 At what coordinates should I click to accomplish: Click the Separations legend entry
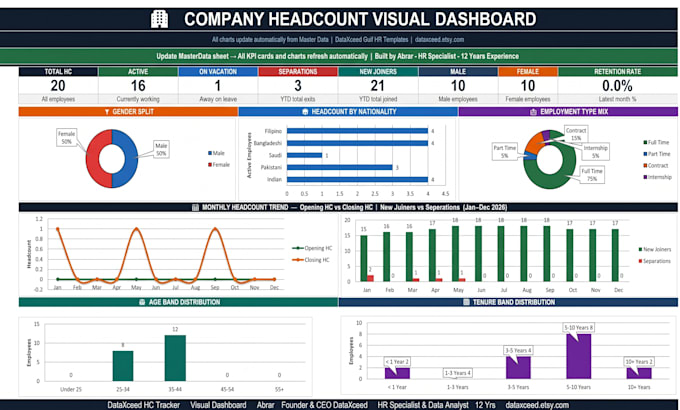pos(655,261)
